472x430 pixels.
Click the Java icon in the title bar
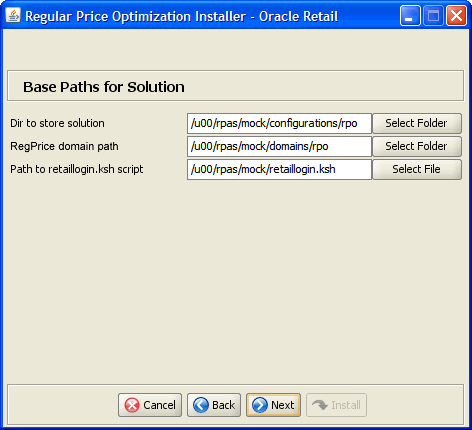[x=13, y=16]
